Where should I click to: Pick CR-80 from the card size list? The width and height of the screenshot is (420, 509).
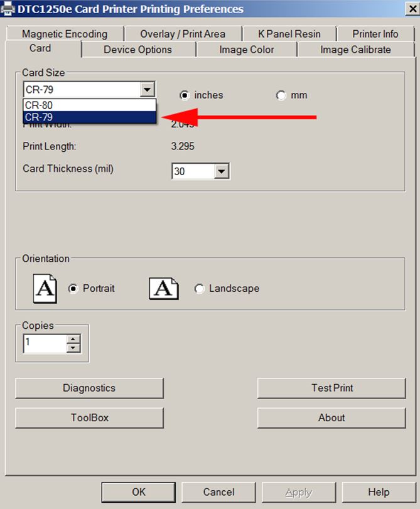point(89,105)
